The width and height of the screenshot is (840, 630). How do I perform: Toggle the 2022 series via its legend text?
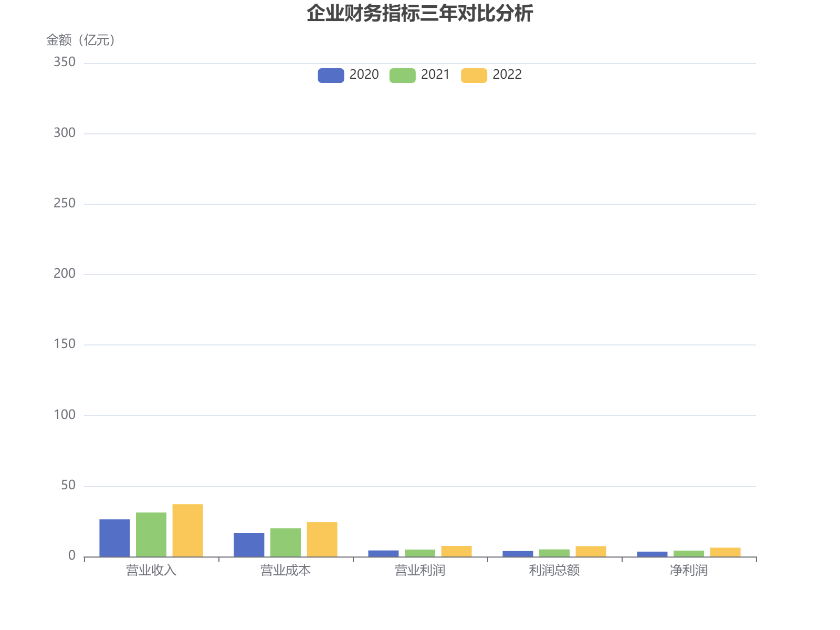pyautogui.click(x=507, y=75)
